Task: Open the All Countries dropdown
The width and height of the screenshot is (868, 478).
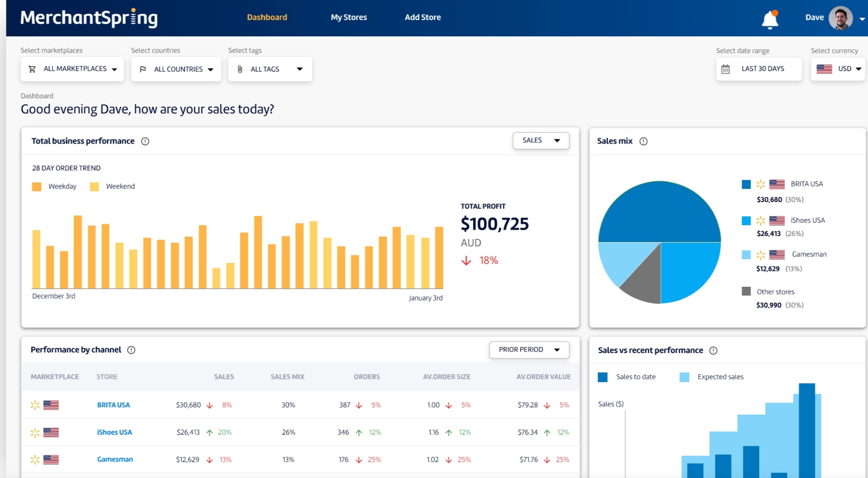Action: pos(176,69)
